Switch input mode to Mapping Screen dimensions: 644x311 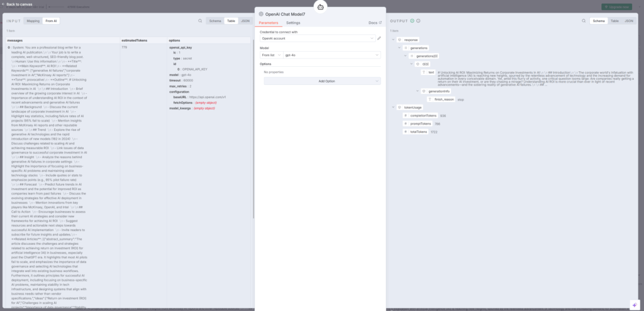pos(33,21)
